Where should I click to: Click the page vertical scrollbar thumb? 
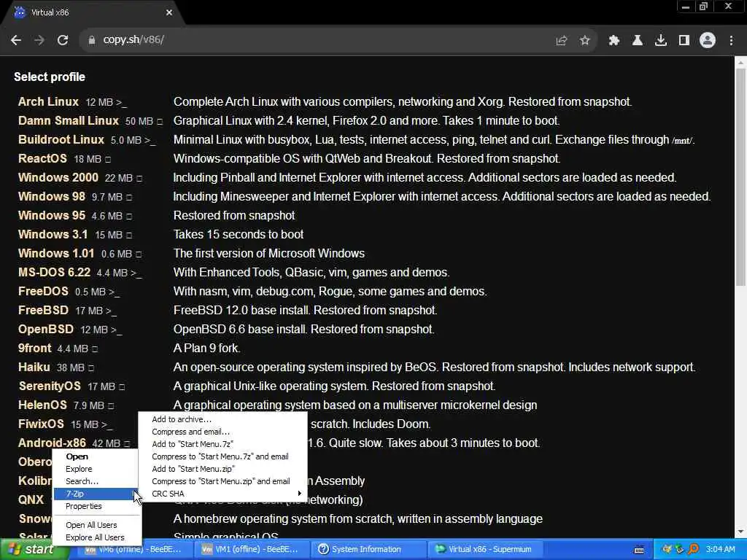pyautogui.click(x=740, y=177)
